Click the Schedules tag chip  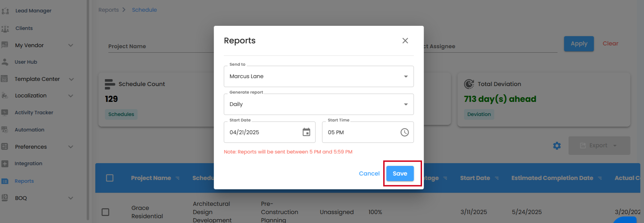121,114
